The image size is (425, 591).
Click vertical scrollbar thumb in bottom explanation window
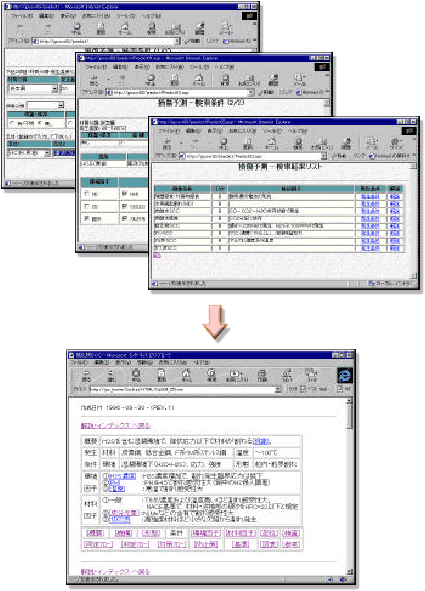point(350,416)
